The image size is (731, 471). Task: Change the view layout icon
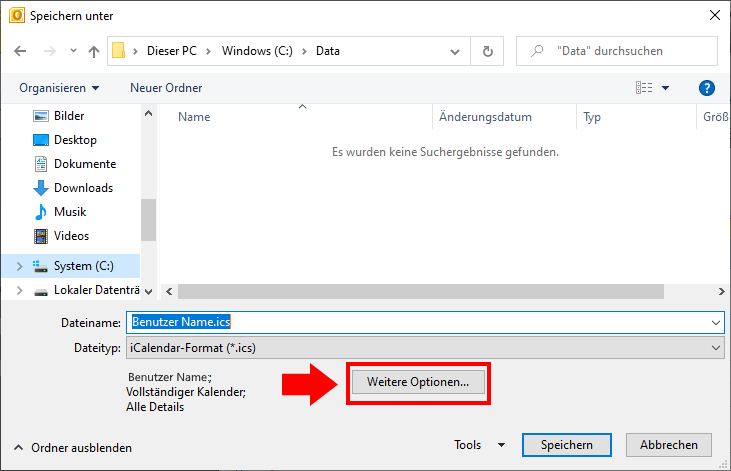pyautogui.click(x=645, y=88)
